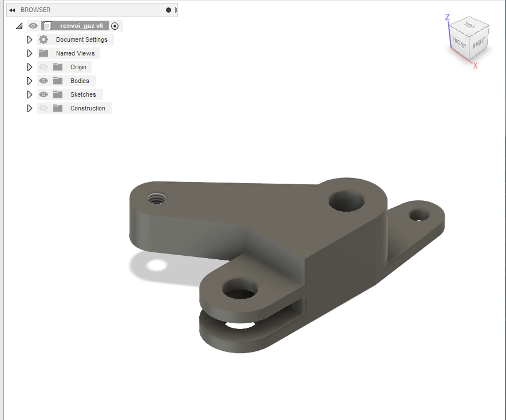Click the Bodies folder icon
This screenshot has width=506, height=420.
[58, 81]
